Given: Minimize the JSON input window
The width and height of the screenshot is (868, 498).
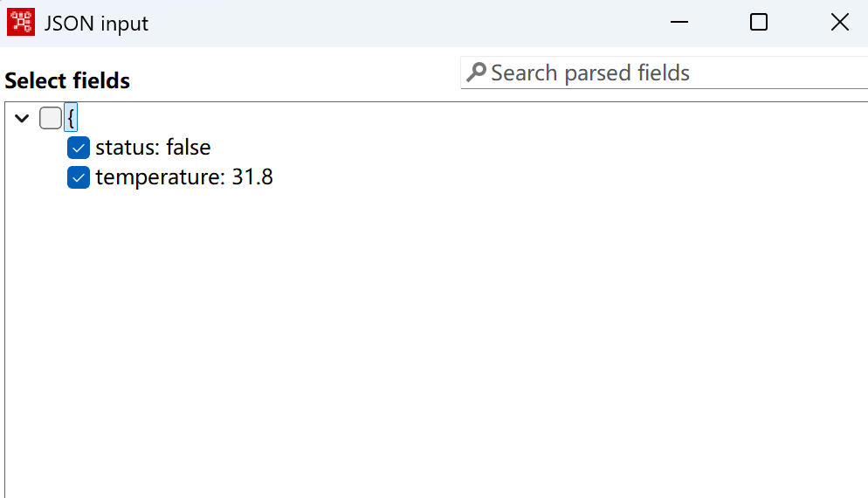Looking at the screenshot, I should (x=679, y=22).
